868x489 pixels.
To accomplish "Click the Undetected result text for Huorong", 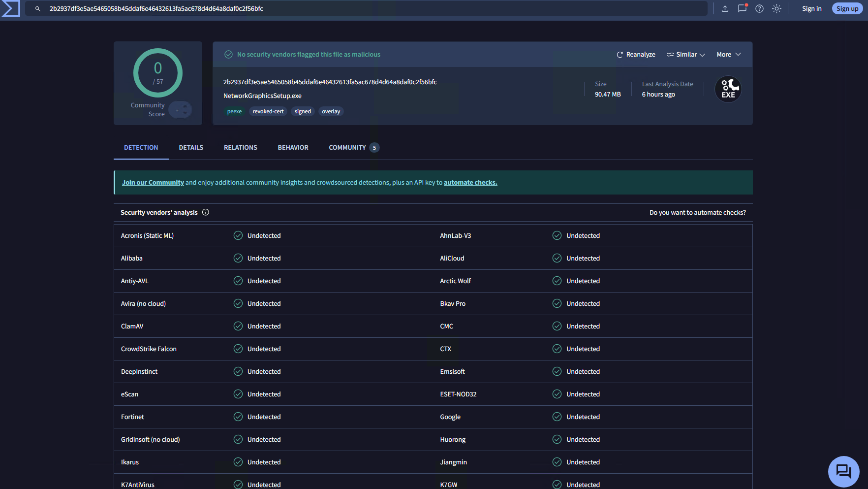I will (x=583, y=439).
